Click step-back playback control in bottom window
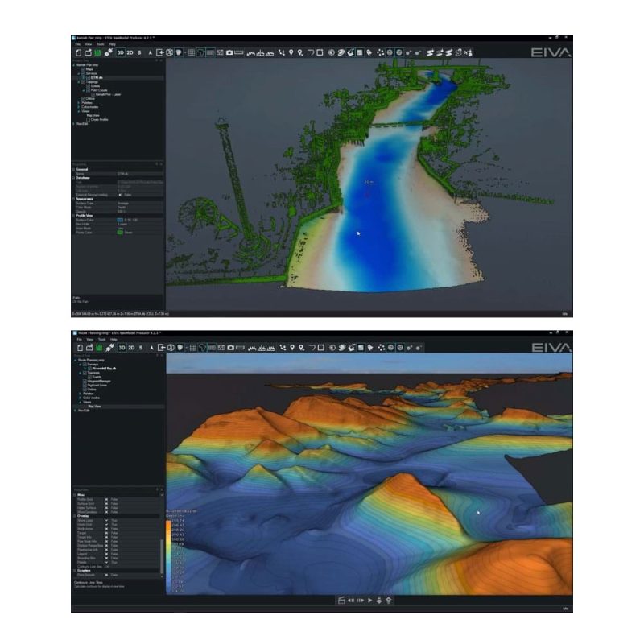 tap(351, 600)
